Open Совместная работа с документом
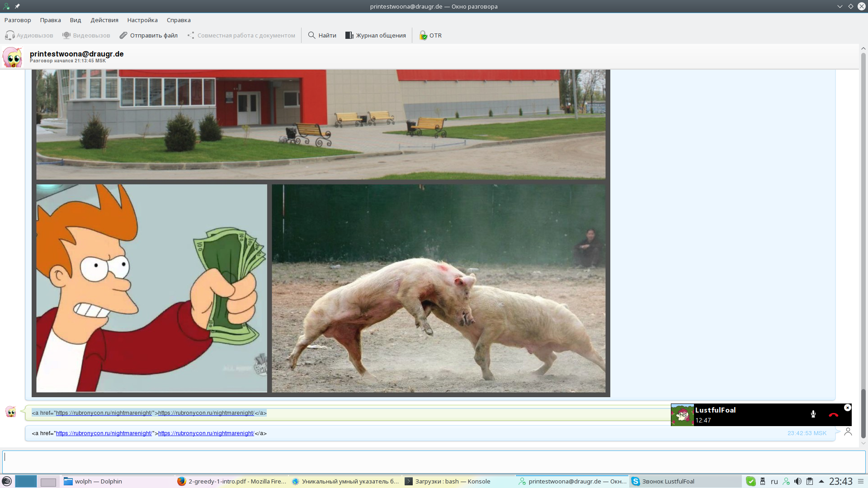 241,35
